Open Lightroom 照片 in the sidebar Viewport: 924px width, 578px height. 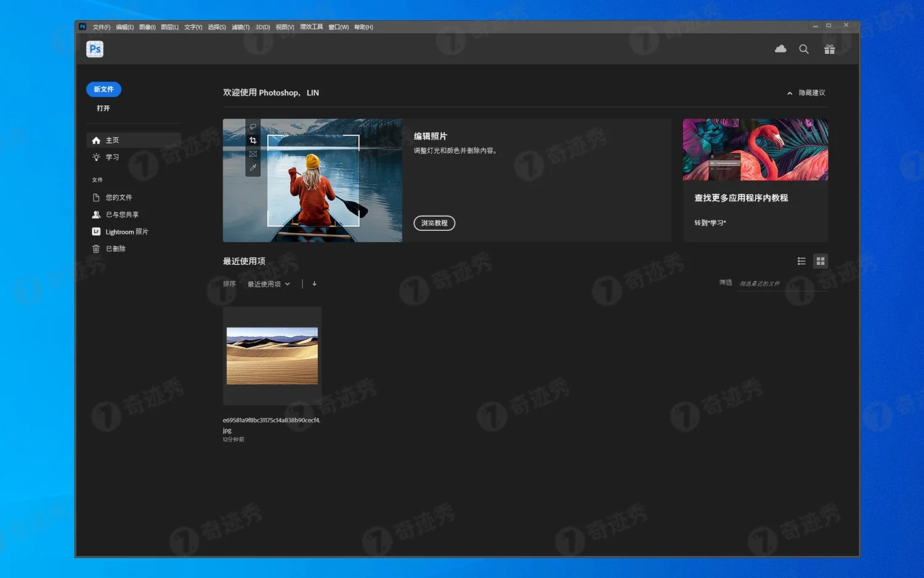click(x=126, y=231)
